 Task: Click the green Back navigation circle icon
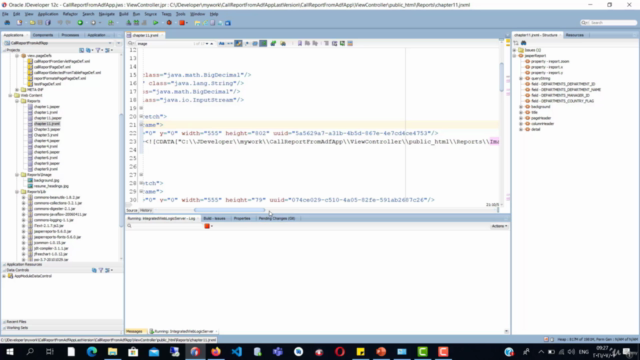(x=80, y=23)
